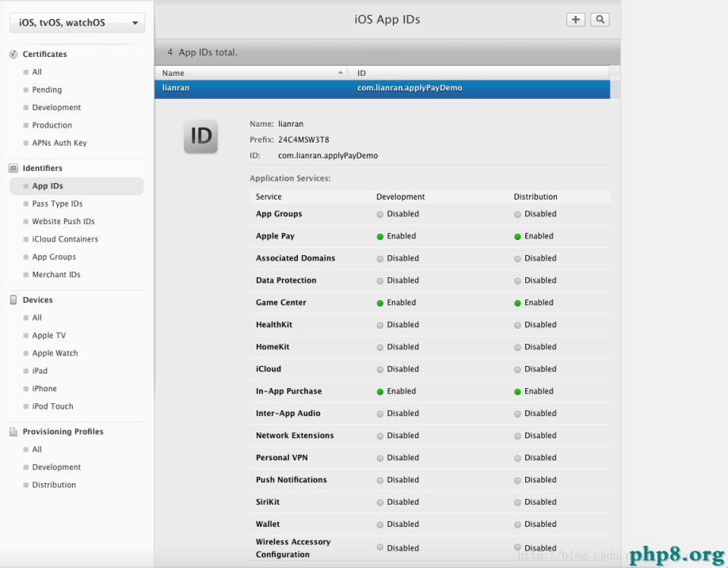Click Push Notifications Development disabled indicator
The image size is (728, 568).
(x=380, y=480)
